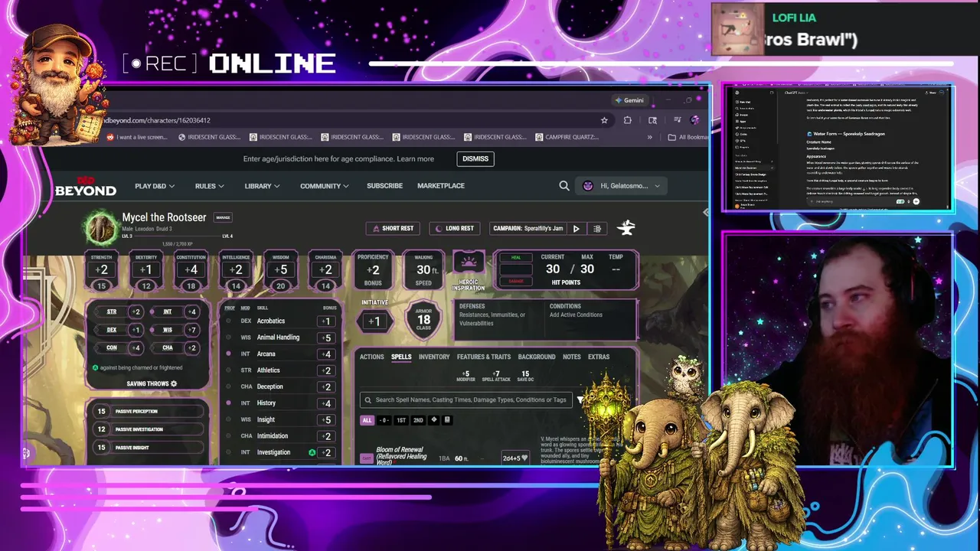Open the campaign game log list icon
Screen dimensions: 980x551
click(597, 228)
